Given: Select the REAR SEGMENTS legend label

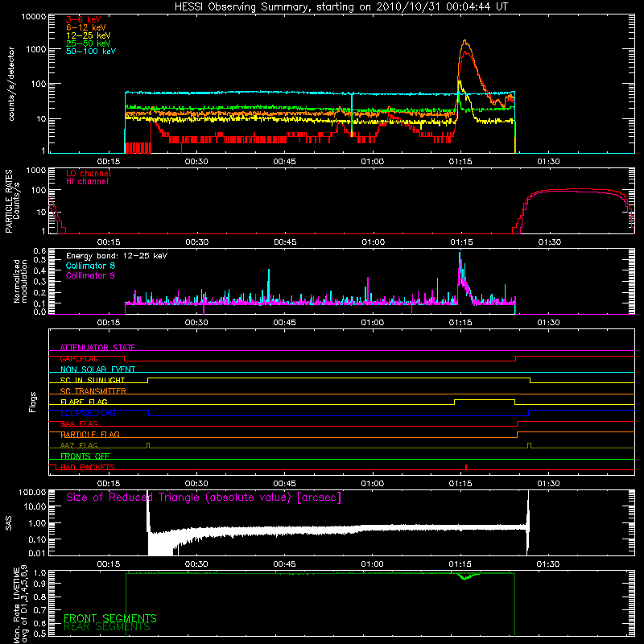Looking at the screenshot, I should pyautogui.click(x=107, y=627).
